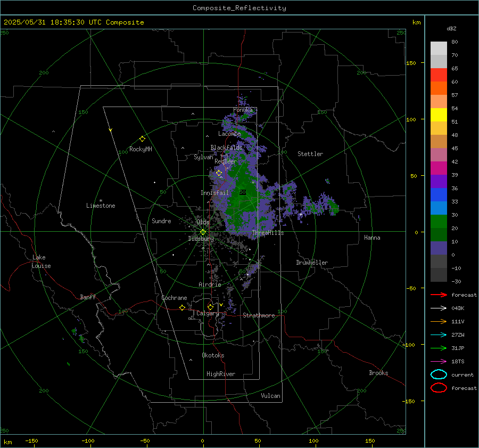Click the cyan 27ZW arrow icon
479x448 pixels.
coord(439,335)
